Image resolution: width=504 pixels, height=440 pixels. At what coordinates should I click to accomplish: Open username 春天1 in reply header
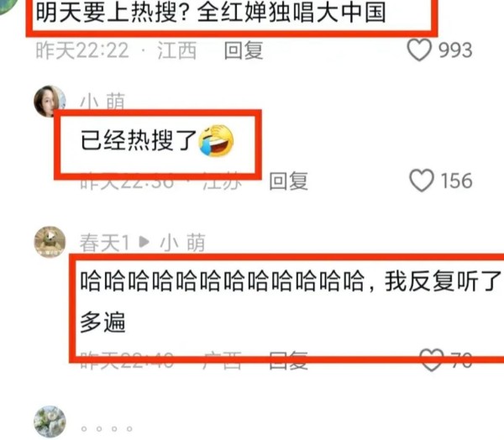click(x=104, y=243)
